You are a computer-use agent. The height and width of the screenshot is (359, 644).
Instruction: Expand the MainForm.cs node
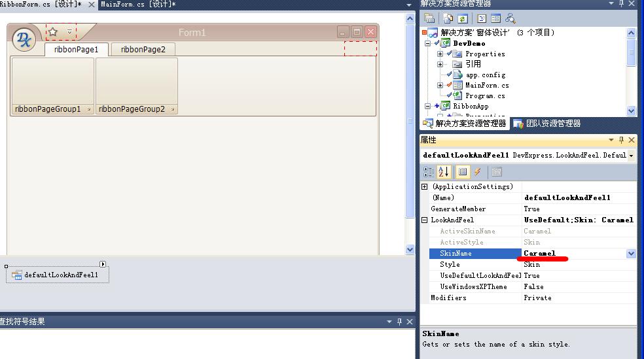(440, 86)
